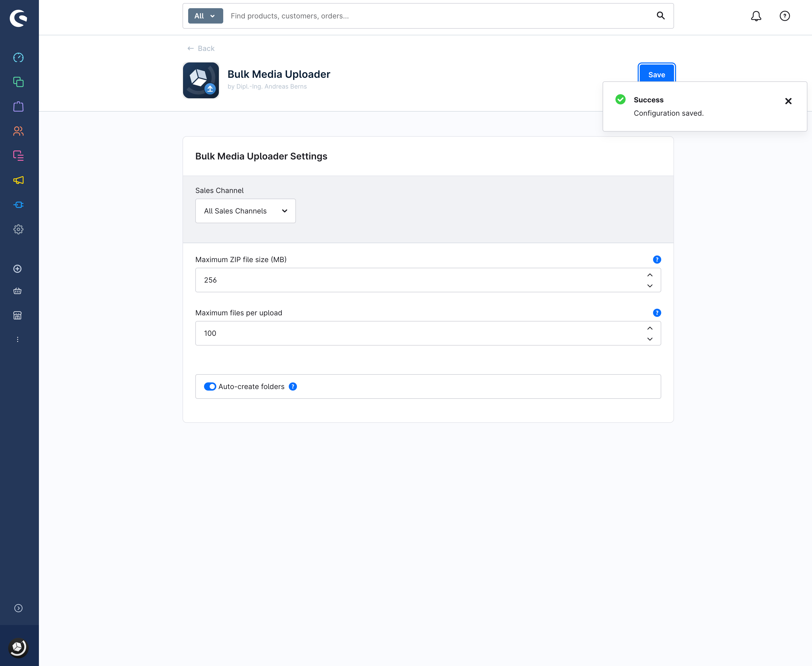Expand the All Sales Channels dropdown

[x=245, y=211]
